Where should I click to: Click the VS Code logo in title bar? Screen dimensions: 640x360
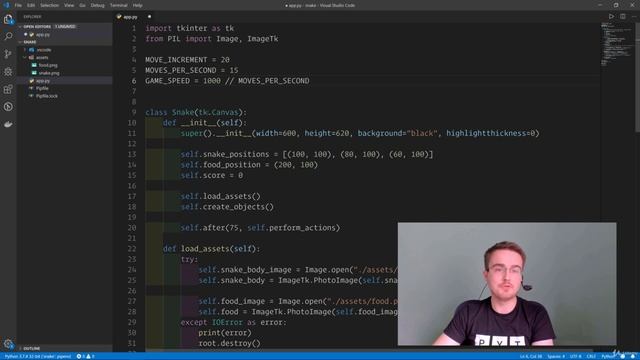pyautogui.click(x=6, y=5)
